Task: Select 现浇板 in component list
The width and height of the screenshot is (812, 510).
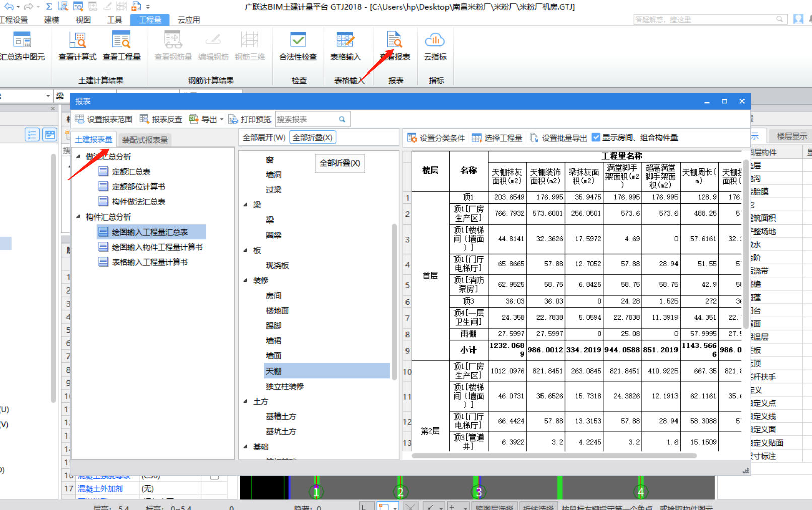Action: click(277, 265)
